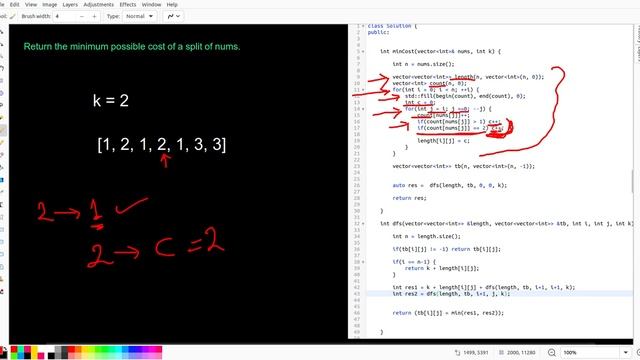Click the 'int res2 = dfs' code line

click(451, 294)
